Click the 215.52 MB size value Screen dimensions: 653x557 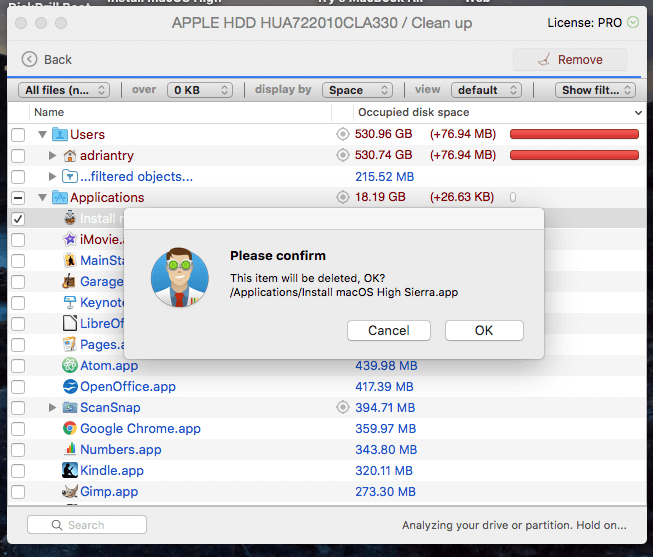coord(385,177)
